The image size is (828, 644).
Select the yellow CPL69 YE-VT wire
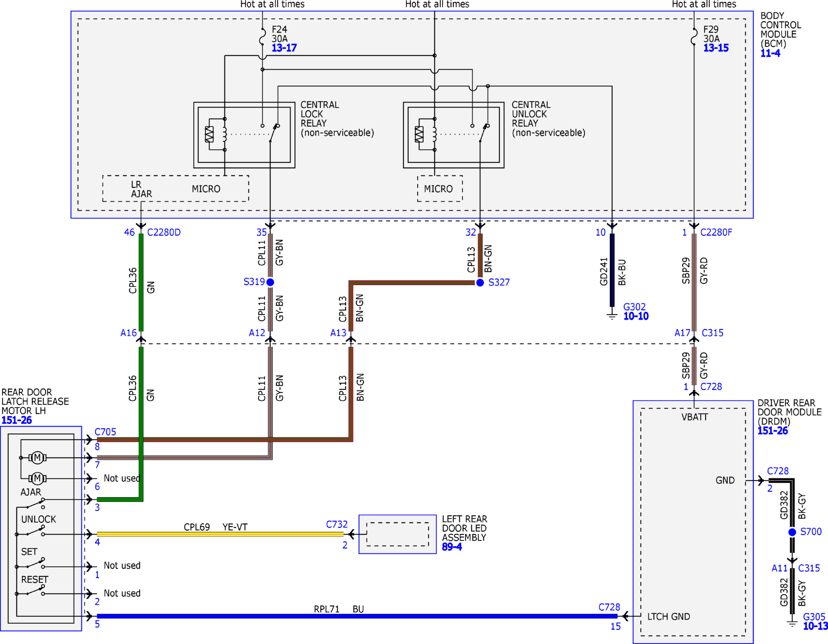(220, 534)
